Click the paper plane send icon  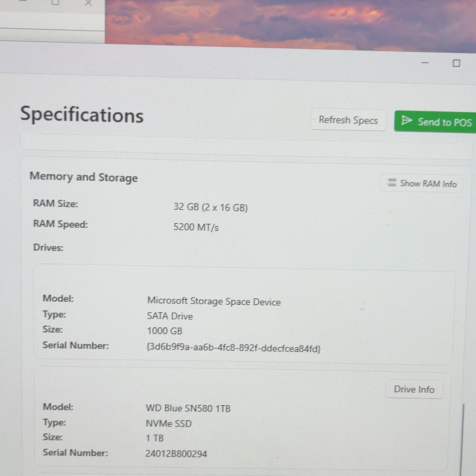point(406,121)
